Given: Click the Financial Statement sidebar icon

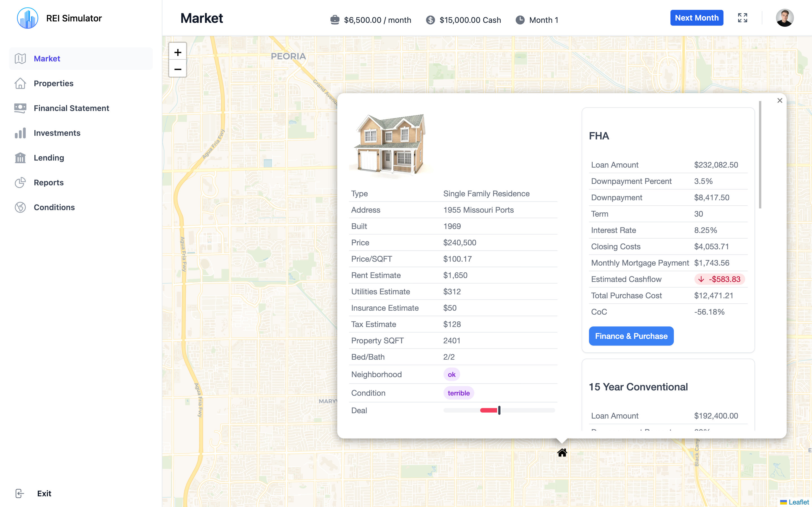Looking at the screenshot, I should [20, 108].
